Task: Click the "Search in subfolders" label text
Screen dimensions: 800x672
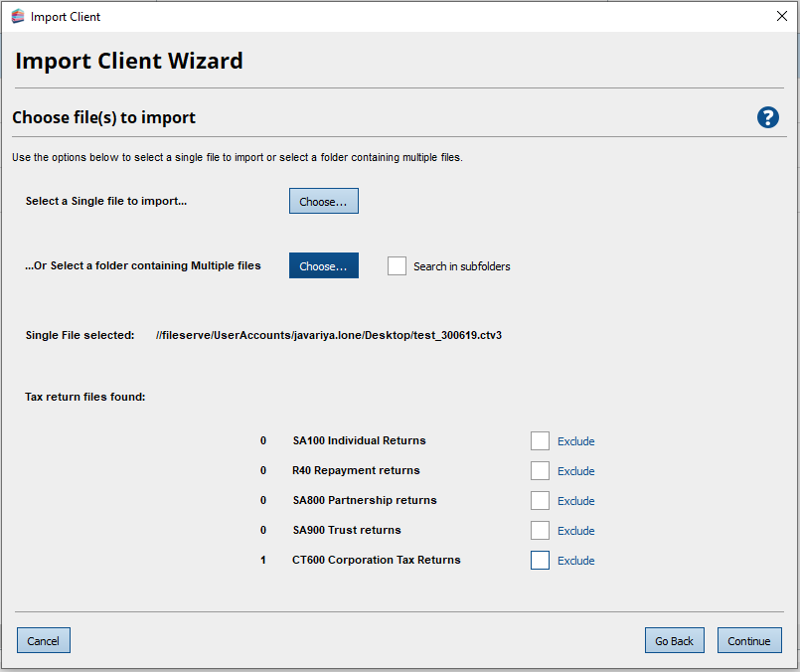Action: coord(461,266)
